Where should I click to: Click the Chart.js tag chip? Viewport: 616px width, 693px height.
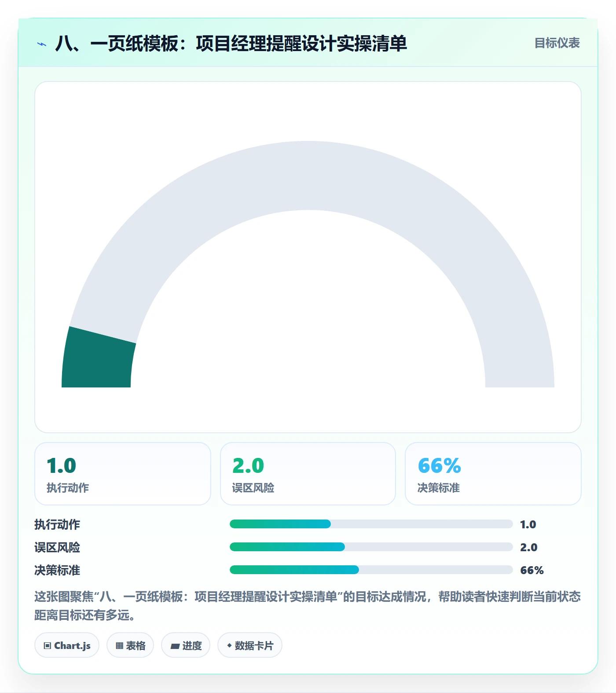click(x=67, y=645)
